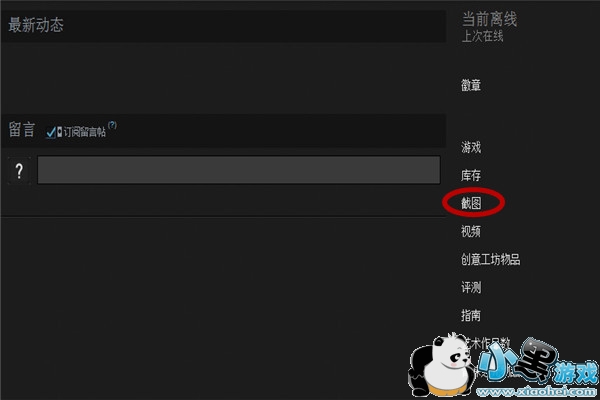Click the 最新动态 section header

click(36, 25)
